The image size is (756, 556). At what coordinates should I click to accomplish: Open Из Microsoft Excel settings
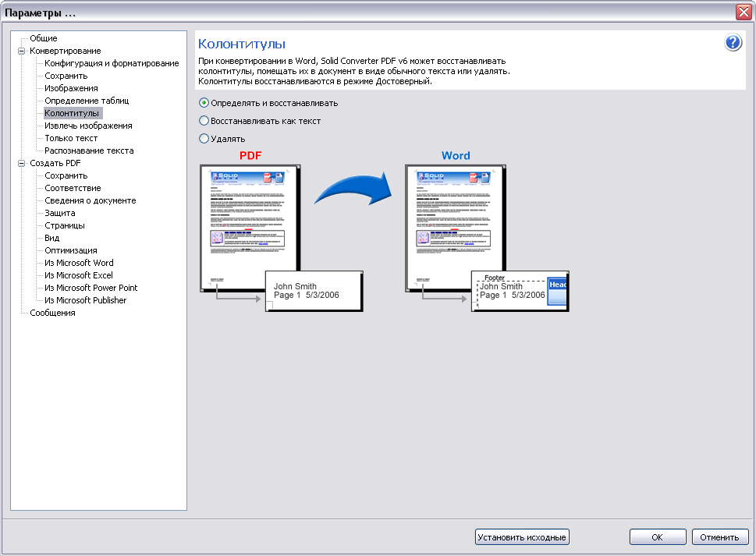point(78,275)
